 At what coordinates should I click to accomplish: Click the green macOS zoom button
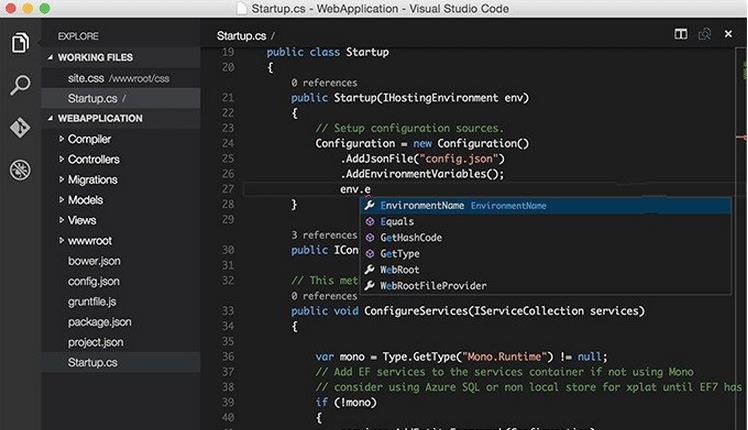tap(44, 8)
